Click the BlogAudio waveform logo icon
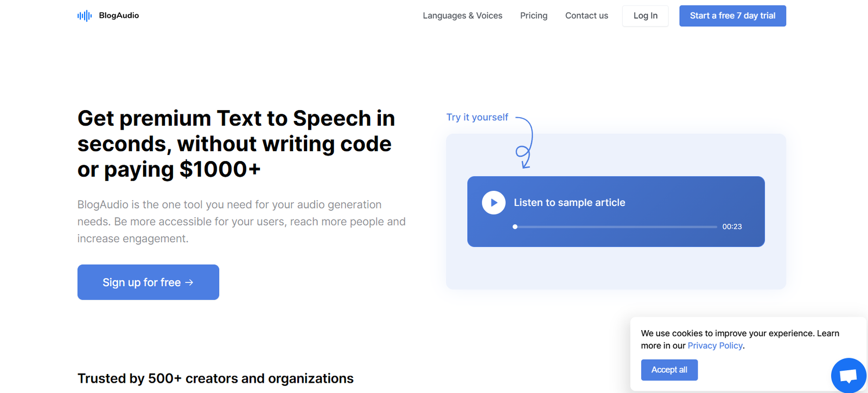Screen dimensions: 868x393 [84, 16]
